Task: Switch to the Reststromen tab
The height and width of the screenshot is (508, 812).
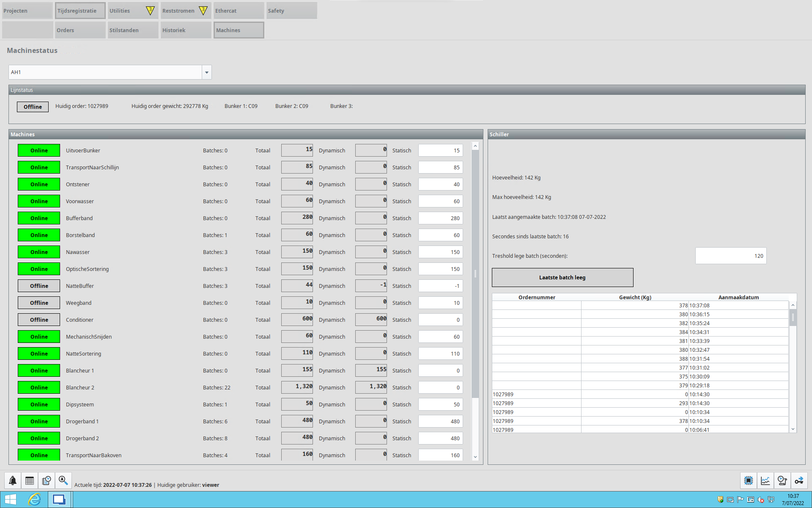Action: tap(185, 11)
